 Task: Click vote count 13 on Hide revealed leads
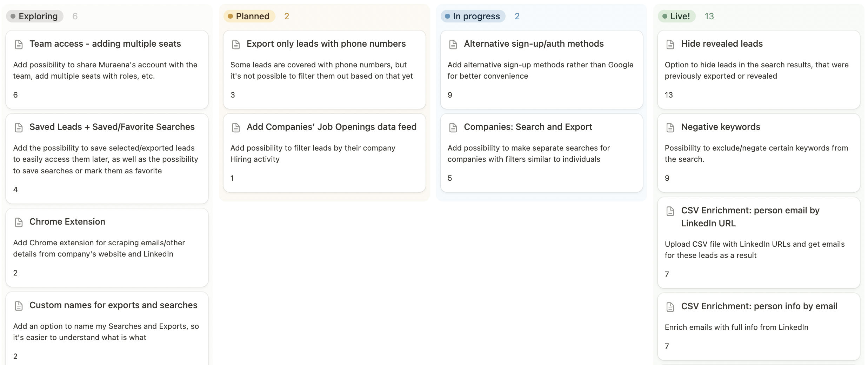click(669, 95)
